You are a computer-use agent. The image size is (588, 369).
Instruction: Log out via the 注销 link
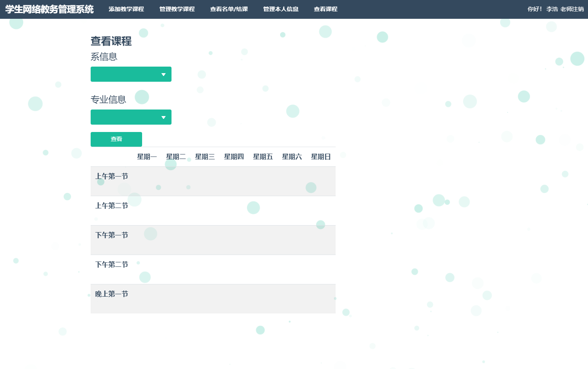pyautogui.click(x=578, y=9)
